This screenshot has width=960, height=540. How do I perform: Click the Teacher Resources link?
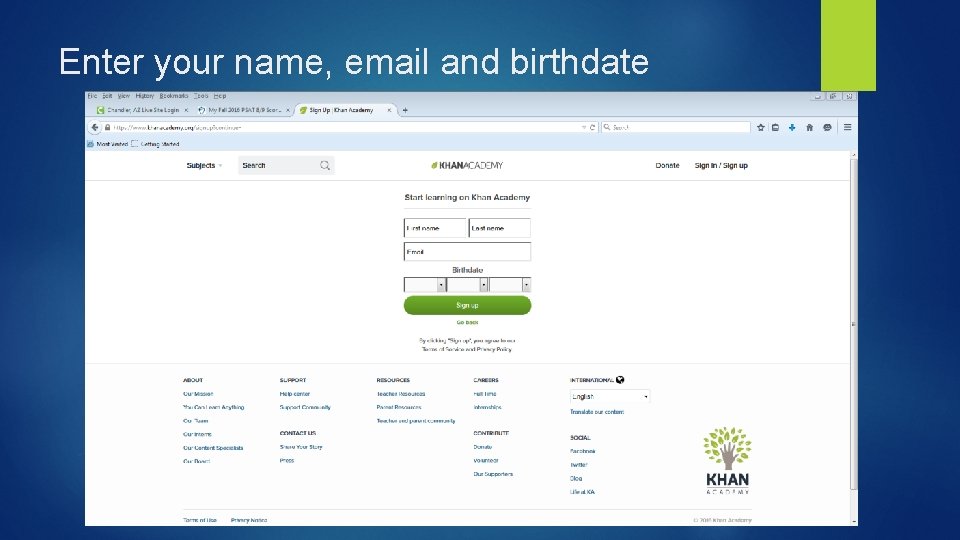[400, 394]
